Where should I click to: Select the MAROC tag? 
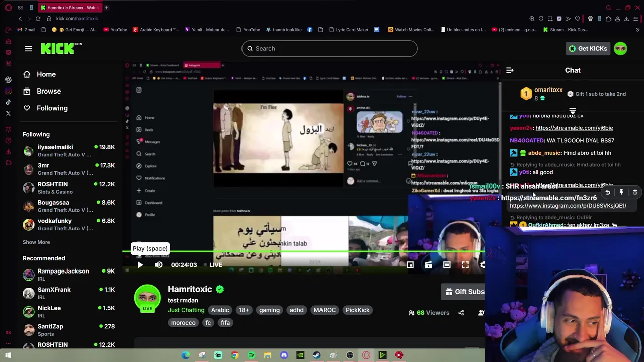pyautogui.click(x=325, y=310)
